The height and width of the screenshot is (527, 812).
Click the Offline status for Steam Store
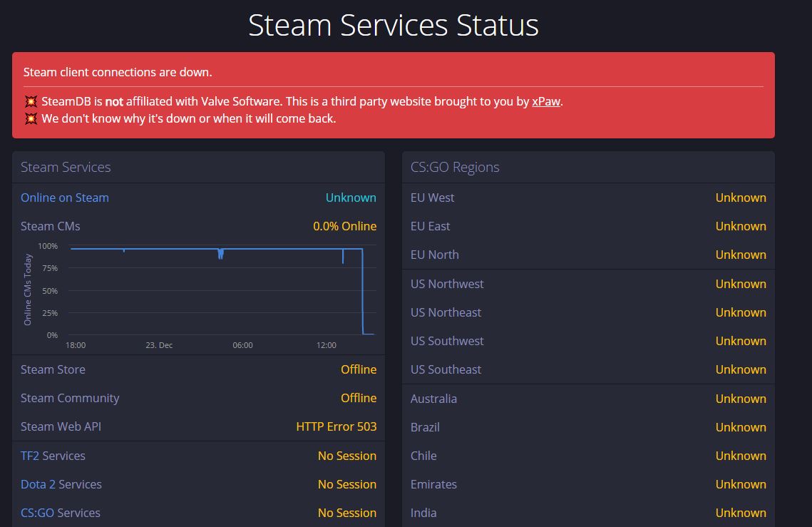[359, 370]
